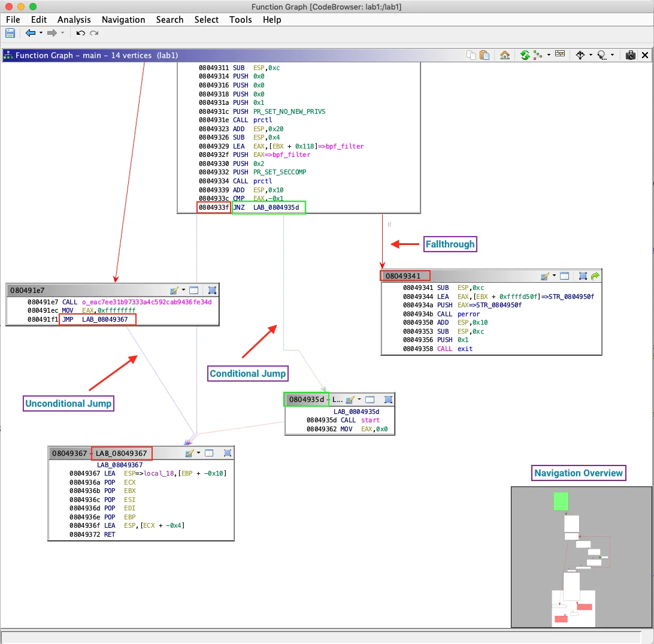Screen dimensions: 654x644
Task: Click the green refresh layout icon in toolbar
Action: tap(525, 55)
